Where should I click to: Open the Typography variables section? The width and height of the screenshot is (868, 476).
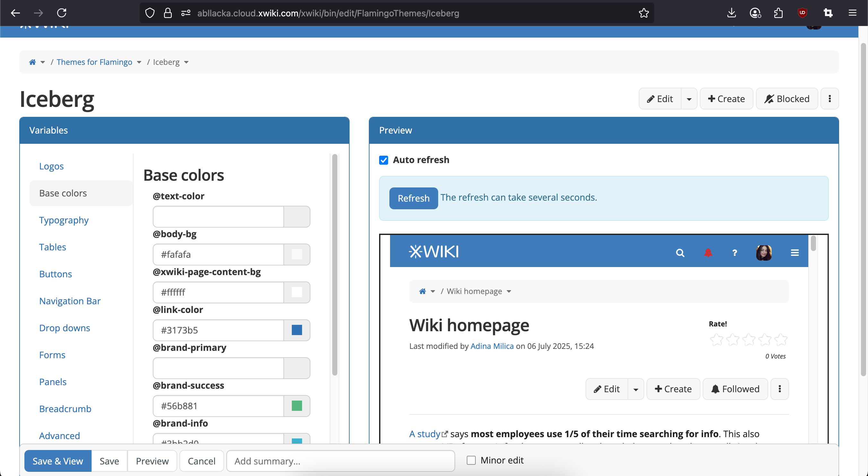(x=64, y=220)
